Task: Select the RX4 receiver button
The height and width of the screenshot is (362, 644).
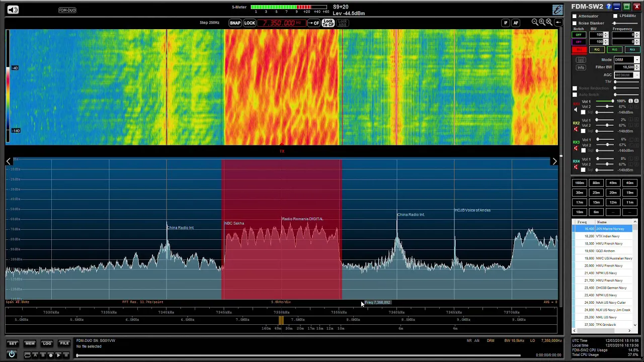Action: 632,50
